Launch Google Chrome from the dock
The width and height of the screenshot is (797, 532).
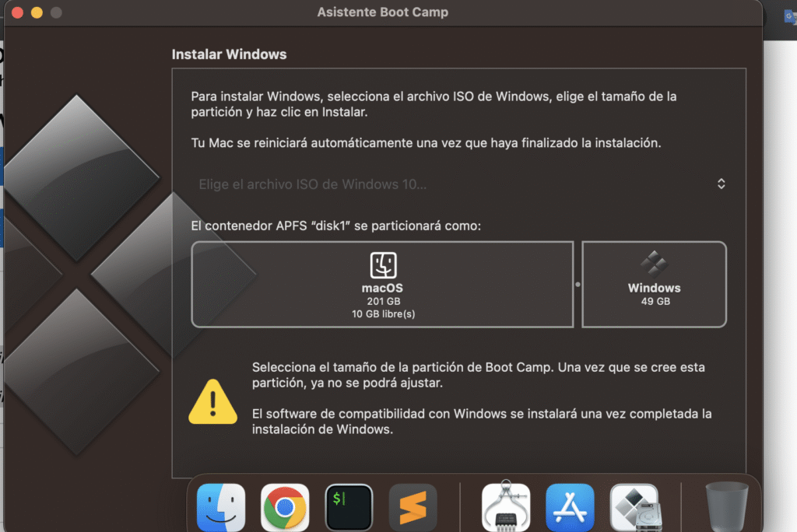pyautogui.click(x=285, y=507)
